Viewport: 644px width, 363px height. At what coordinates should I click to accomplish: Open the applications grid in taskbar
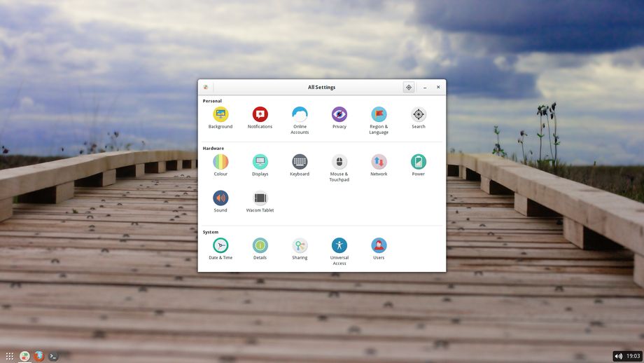point(10,356)
